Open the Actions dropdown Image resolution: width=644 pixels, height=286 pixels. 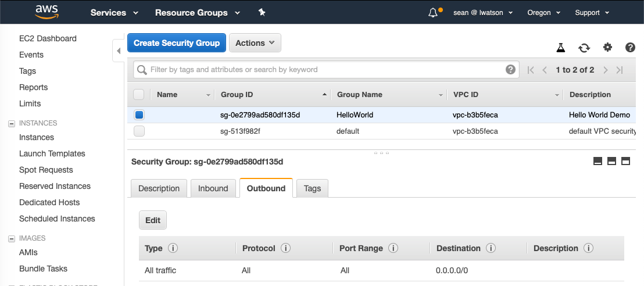255,43
